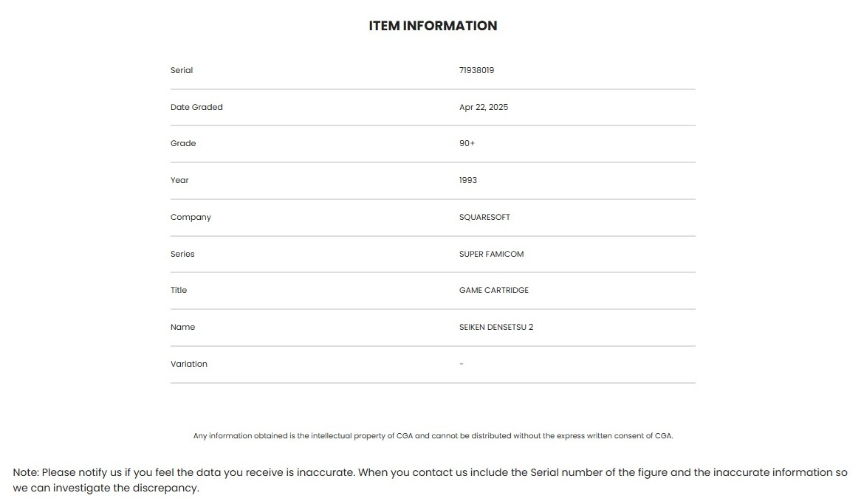This screenshot has height=504, width=861.
Task: Click the SQUARESOFT company value
Action: (484, 217)
